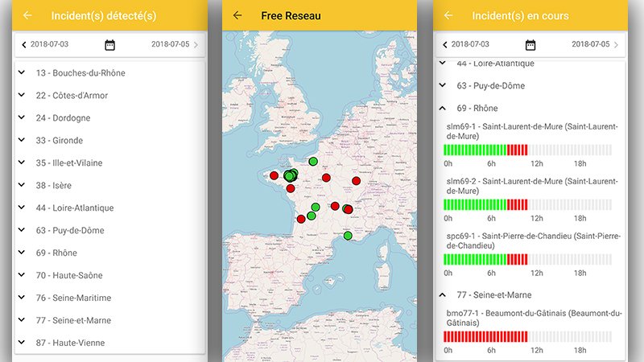Image resolution: width=644 pixels, height=362 pixels.
Task: Collapse 69 - Rhône in en cours list
Action: click(x=530, y=108)
